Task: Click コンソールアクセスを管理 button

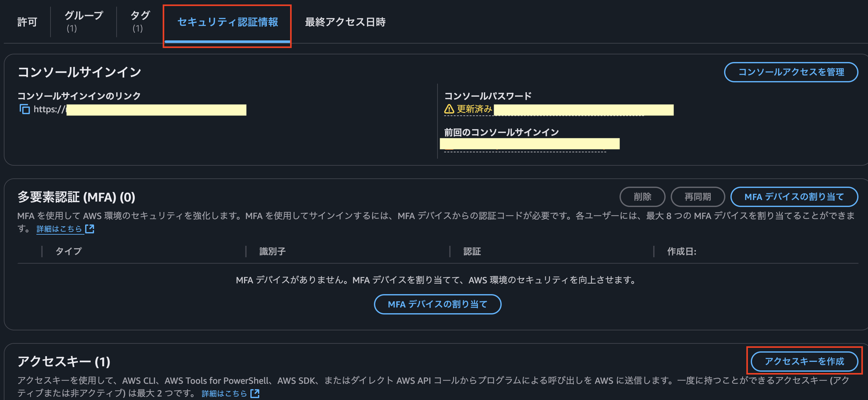Action: pos(791,72)
